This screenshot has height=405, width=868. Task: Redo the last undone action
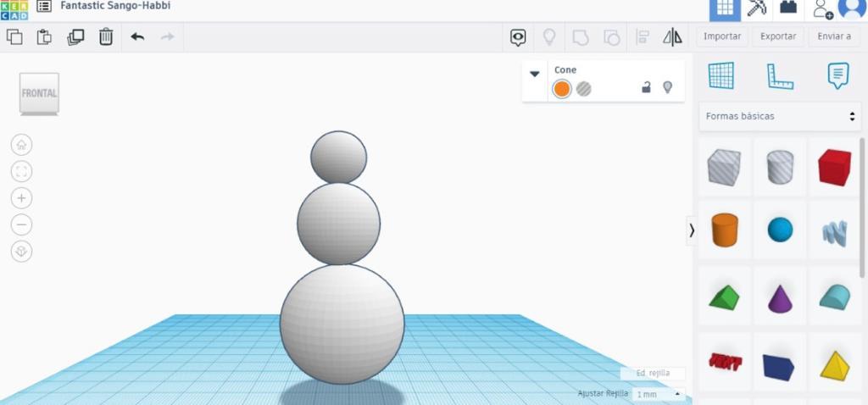pyautogui.click(x=167, y=37)
